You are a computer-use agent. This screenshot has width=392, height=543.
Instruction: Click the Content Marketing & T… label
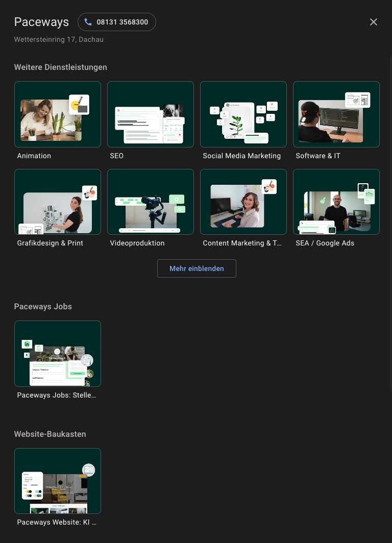(242, 243)
